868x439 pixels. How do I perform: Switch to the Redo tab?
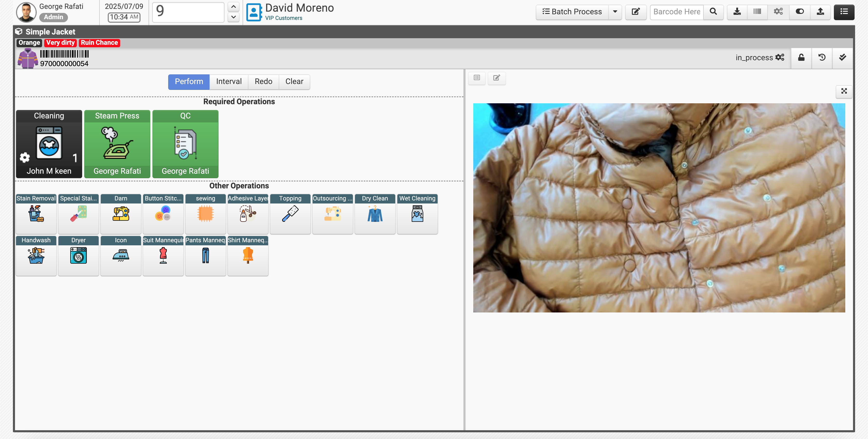point(263,82)
